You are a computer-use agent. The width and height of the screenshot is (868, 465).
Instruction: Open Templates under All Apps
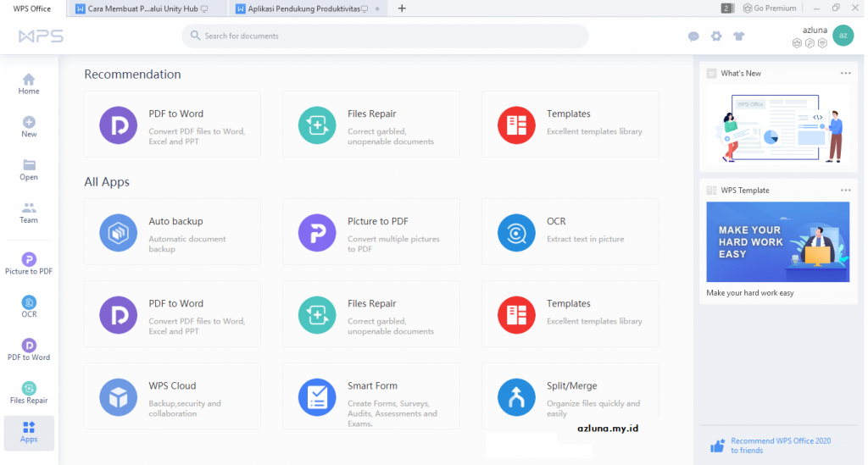[x=570, y=314]
